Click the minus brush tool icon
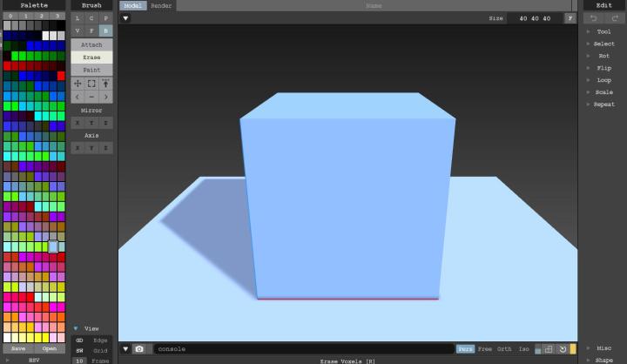Image resolution: width=627 pixels, height=364 pixels. pos(91,97)
